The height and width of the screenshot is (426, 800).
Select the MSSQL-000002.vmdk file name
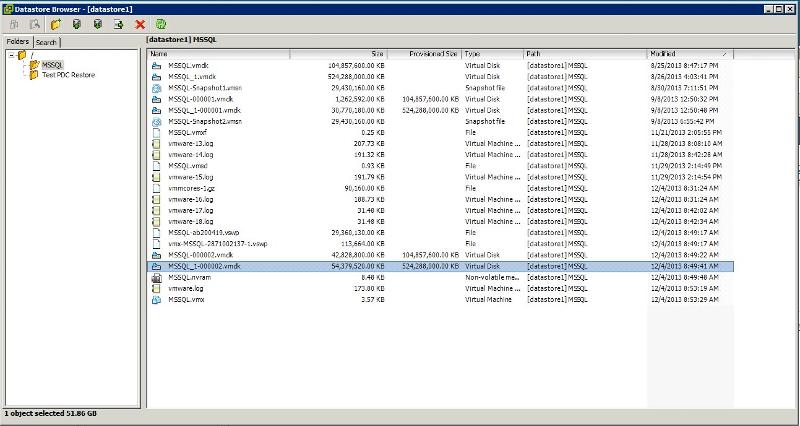click(201, 255)
